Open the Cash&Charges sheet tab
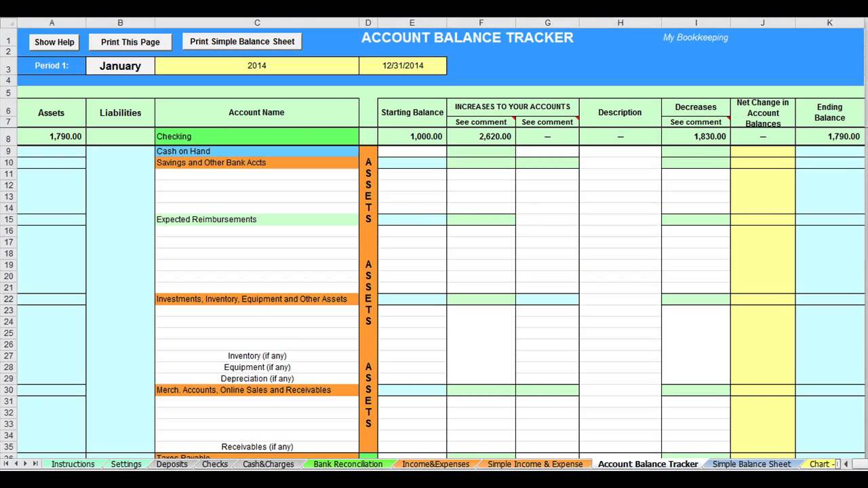 click(x=269, y=464)
